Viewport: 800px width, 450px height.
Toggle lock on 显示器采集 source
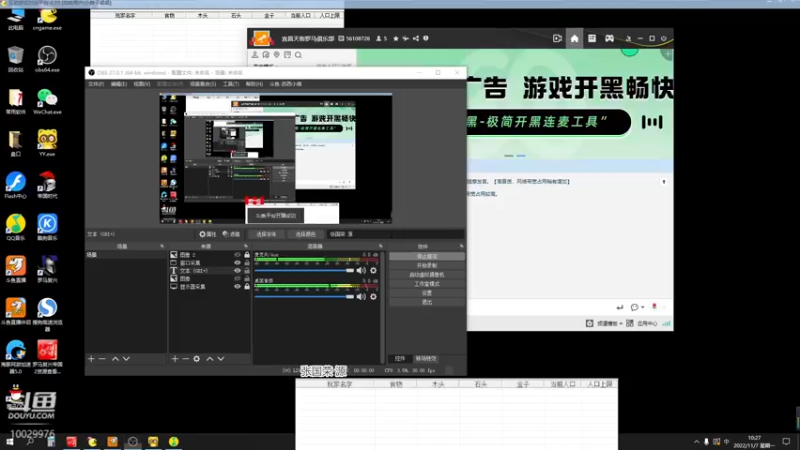tap(247, 287)
